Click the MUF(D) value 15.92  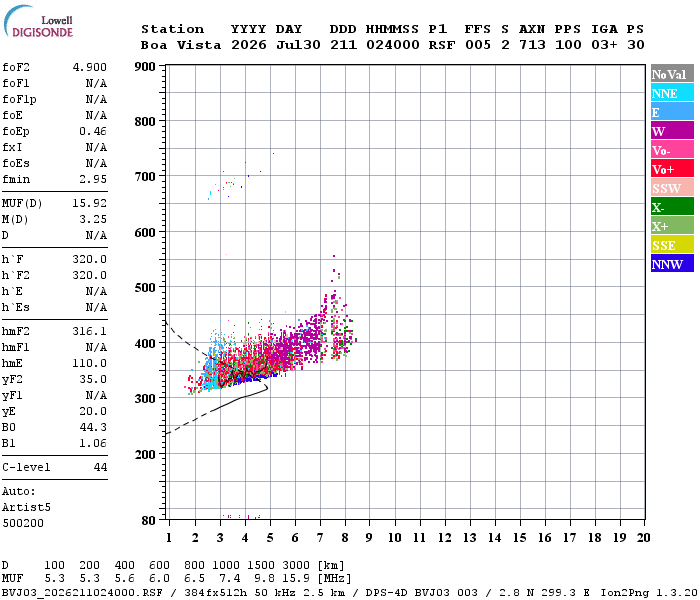tap(90, 203)
